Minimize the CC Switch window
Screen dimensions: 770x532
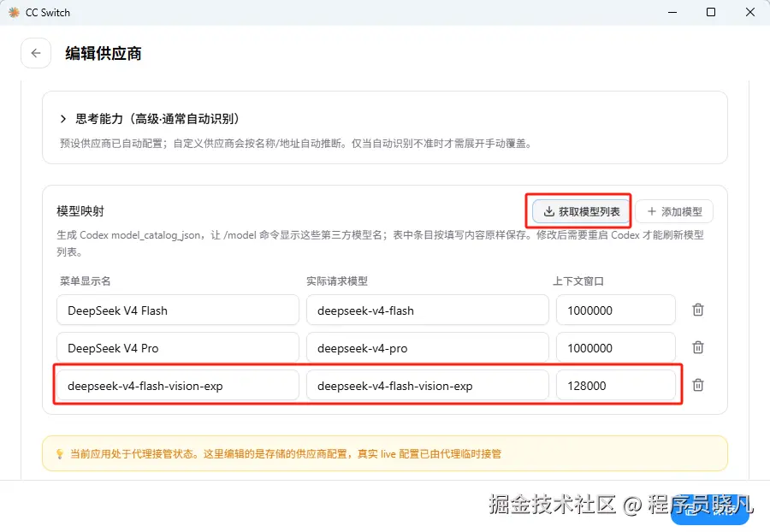(672, 12)
